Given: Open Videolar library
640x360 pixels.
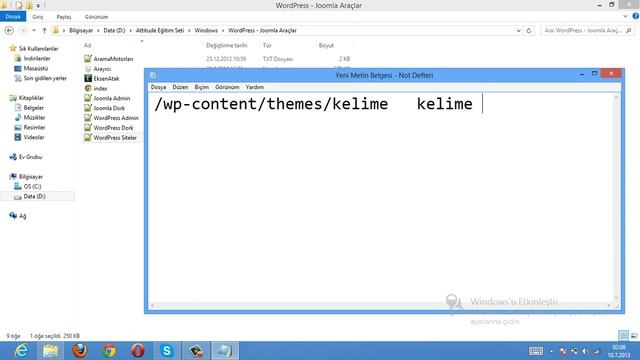Looking at the screenshot, I should (34, 137).
